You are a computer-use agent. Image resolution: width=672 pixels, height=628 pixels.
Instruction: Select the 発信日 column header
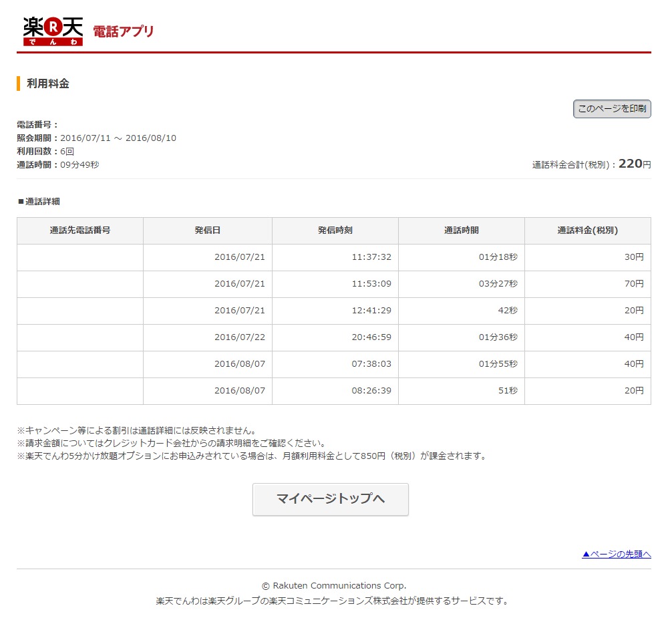pyautogui.click(x=208, y=230)
